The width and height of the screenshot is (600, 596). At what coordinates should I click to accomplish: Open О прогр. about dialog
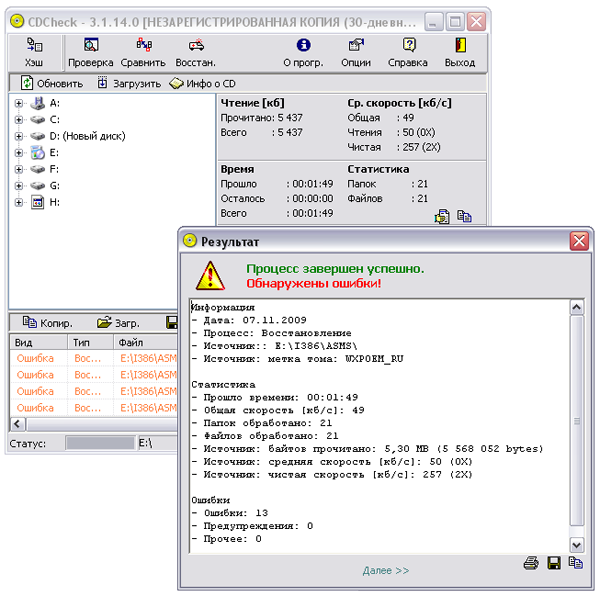coord(303,52)
